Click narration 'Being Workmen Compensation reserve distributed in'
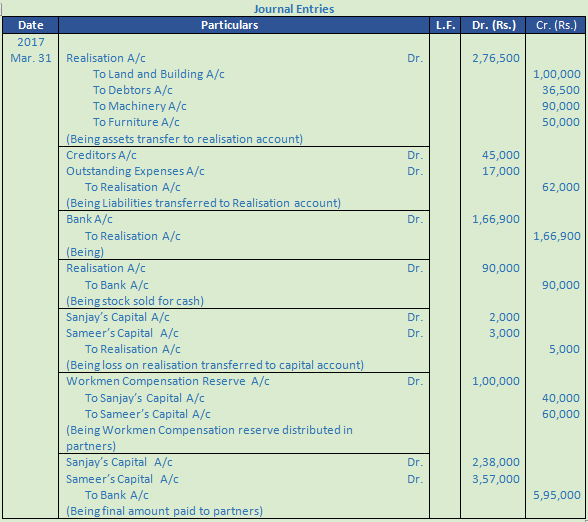This screenshot has width=588, height=522. tap(209, 430)
